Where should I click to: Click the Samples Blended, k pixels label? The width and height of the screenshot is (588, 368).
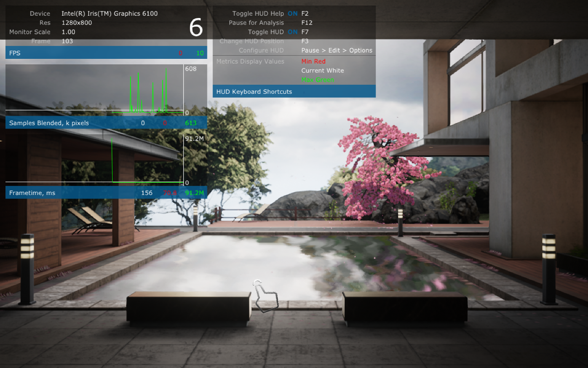(49, 123)
